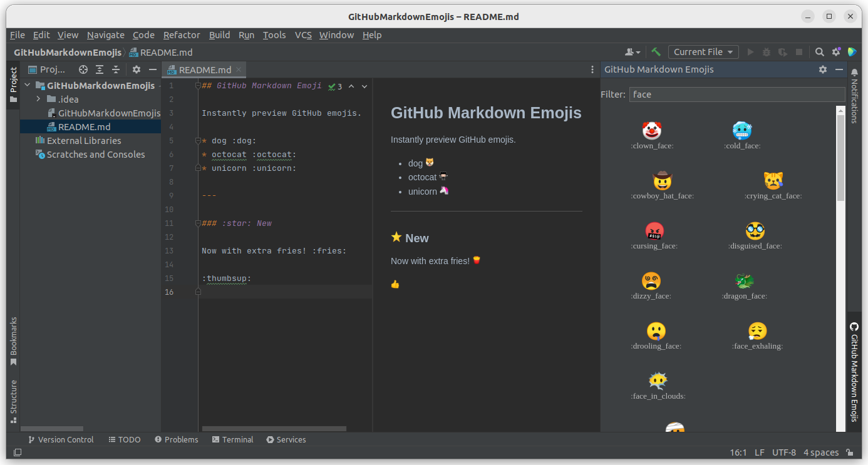The image size is (868, 465).
Task: Open the VCS menu
Action: (303, 35)
